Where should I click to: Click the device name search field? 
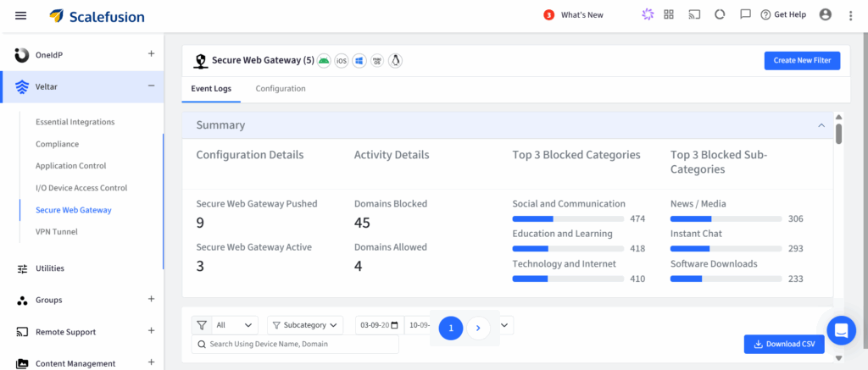pos(297,344)
